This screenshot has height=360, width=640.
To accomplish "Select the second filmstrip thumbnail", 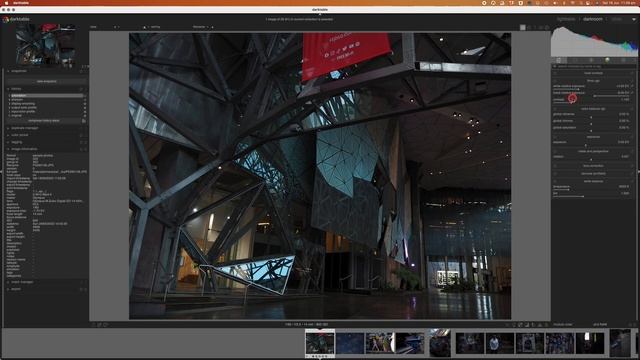I will pyautogui.click(x=350, y=343).
